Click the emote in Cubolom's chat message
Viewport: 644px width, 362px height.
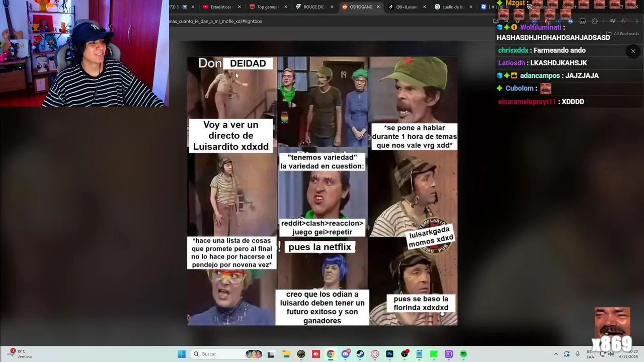tap(546, 89)
